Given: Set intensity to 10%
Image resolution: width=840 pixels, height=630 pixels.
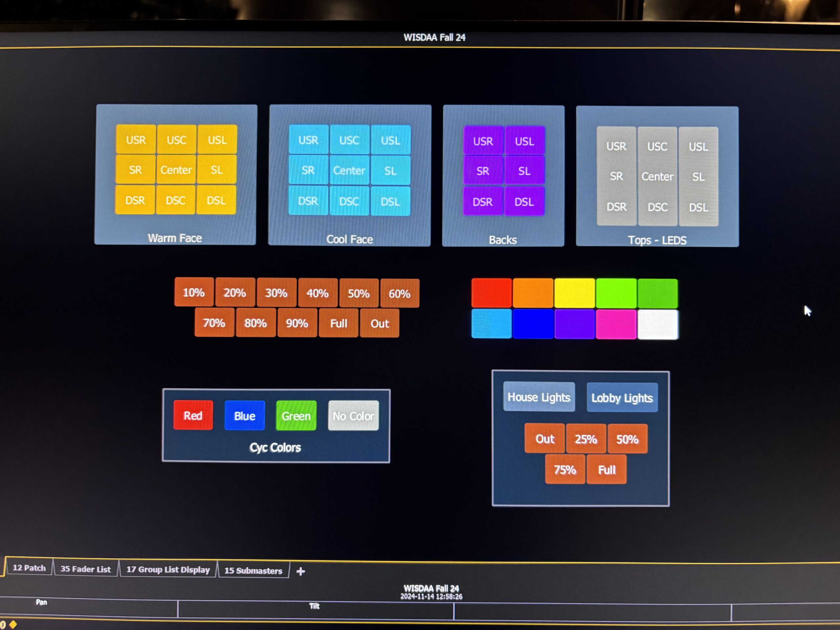Looking at the screenshot, I should click(x=194, y=292).
